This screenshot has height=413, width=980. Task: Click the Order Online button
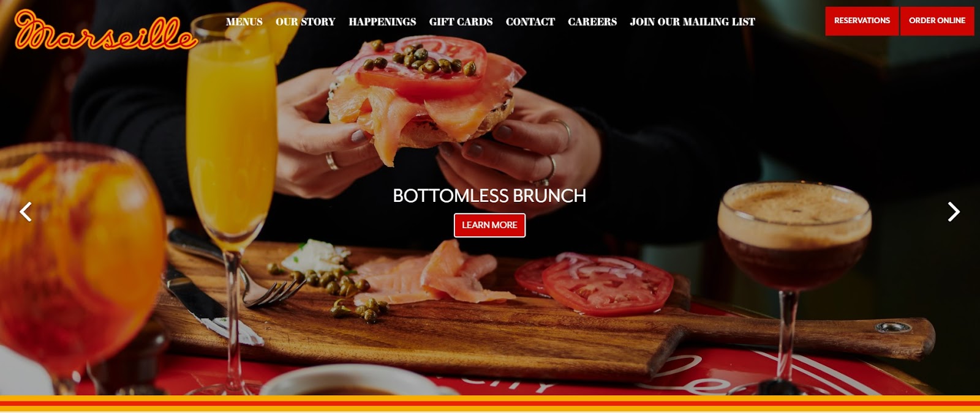pyautogui.click(x=937, y=21)
